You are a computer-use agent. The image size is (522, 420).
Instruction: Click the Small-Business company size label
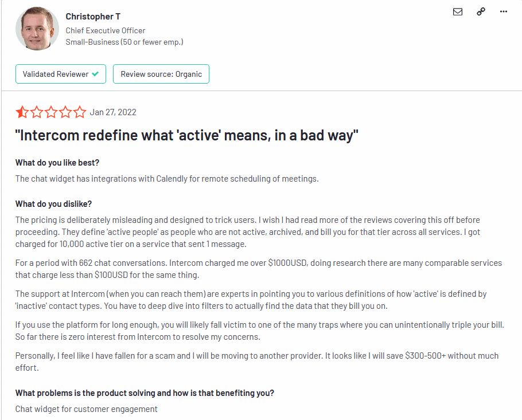click(124, 42)
